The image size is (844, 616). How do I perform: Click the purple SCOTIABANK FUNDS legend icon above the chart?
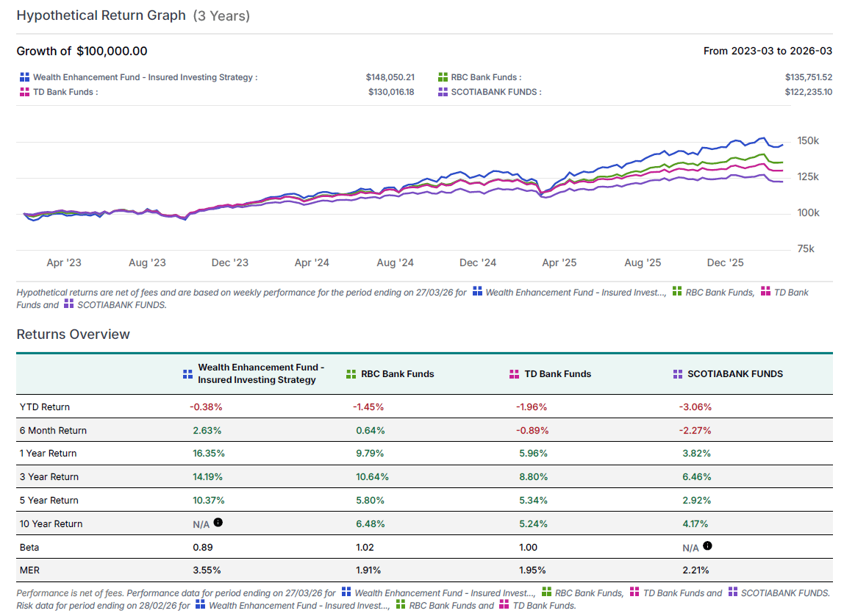point(443,92)
